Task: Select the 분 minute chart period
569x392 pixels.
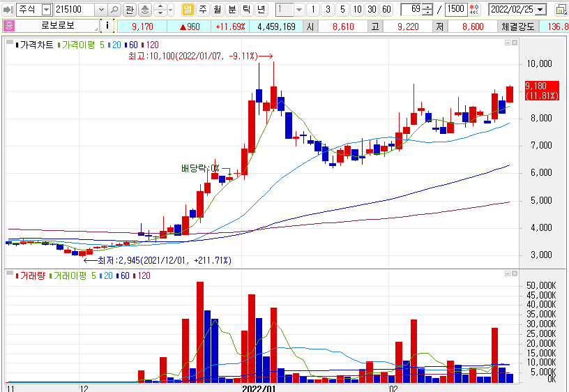Action: coord(232,10)
